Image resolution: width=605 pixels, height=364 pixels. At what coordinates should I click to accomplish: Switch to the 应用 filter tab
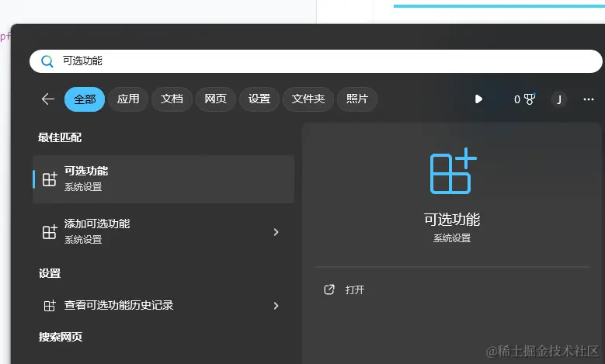tap(128, 99)
